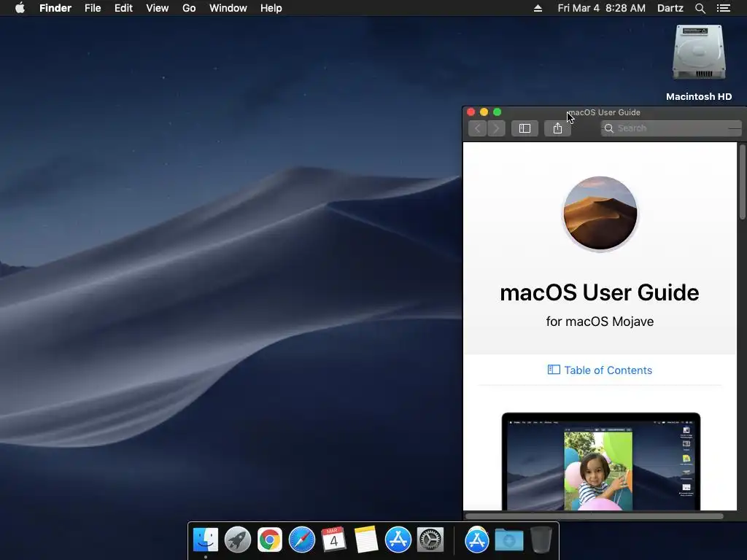Screen dimensions: 747x560
Task: Open Notes from the Dock
Action: tap(366, 540)
